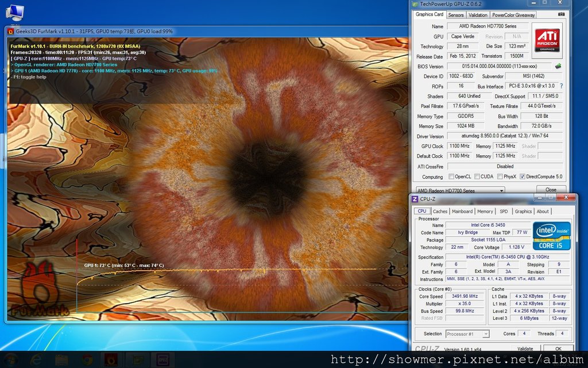
Task: Click the FurMark GPU temperature graph label
Action: point(124,266)
